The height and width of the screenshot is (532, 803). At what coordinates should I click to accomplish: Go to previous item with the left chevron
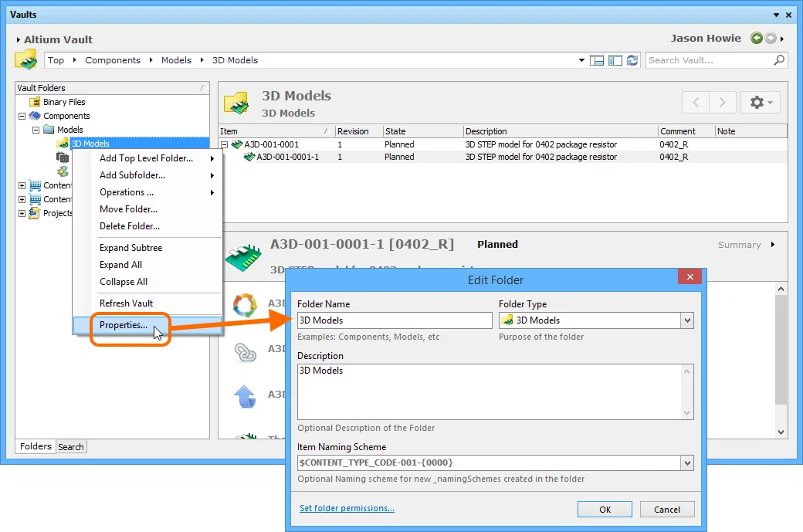[x=696, y=103]
